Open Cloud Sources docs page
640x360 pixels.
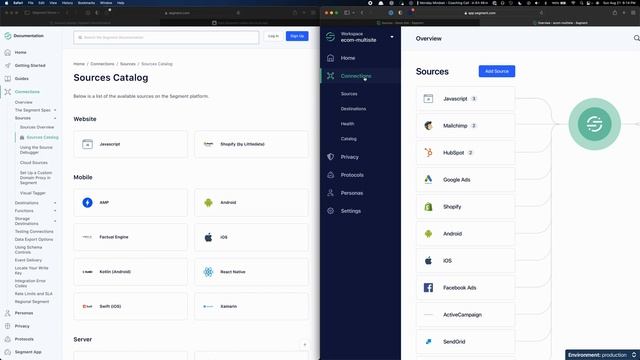[x=33, y=162]
